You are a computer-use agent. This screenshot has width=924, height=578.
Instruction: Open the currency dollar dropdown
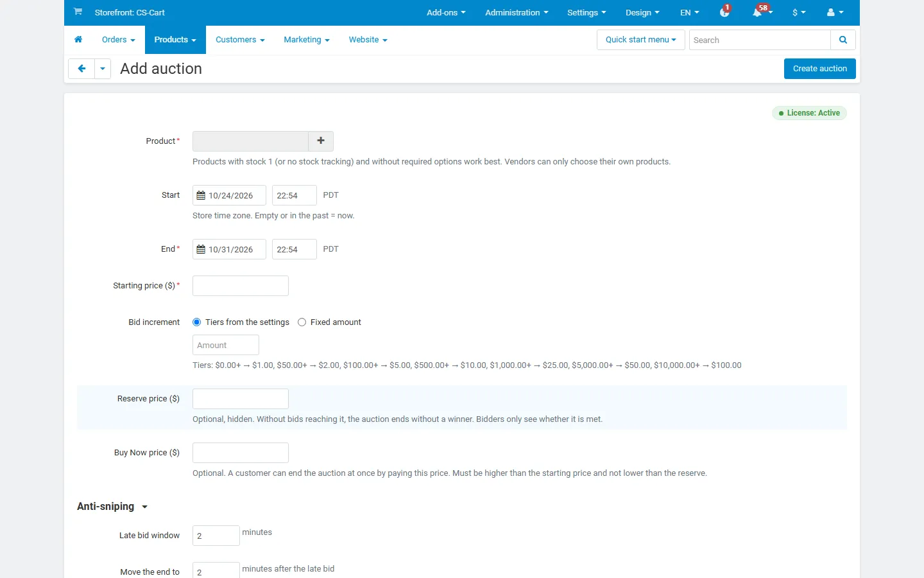point(799,13)
